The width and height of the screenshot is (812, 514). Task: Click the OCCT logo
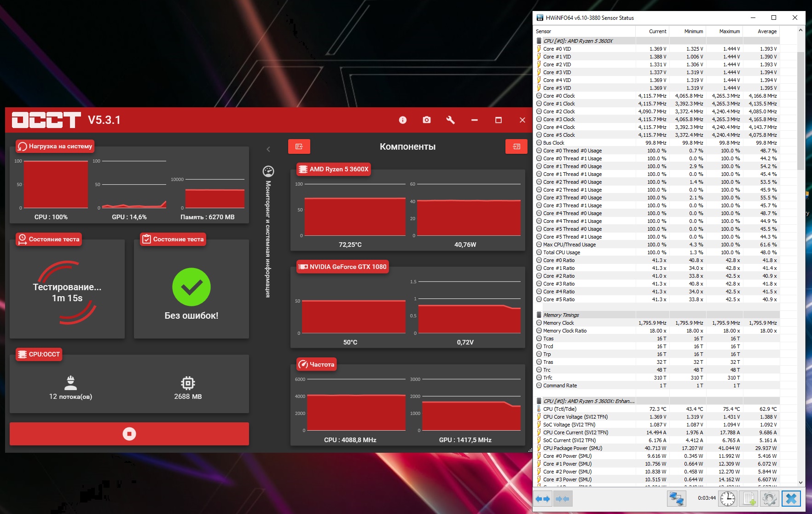[x=46, y=120]
